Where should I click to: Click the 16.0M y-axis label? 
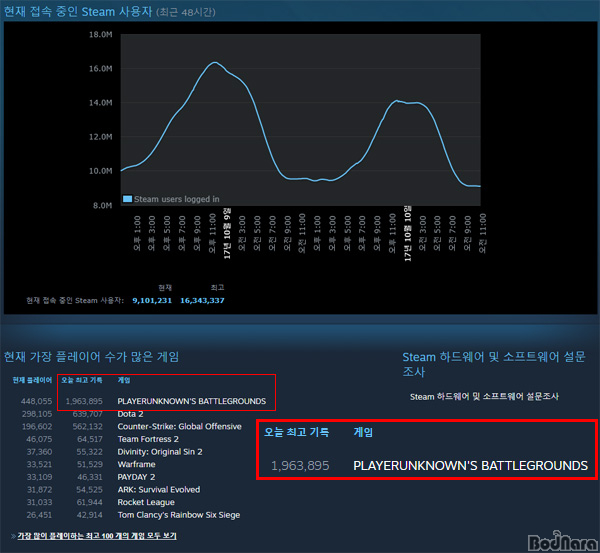[101, 69]
